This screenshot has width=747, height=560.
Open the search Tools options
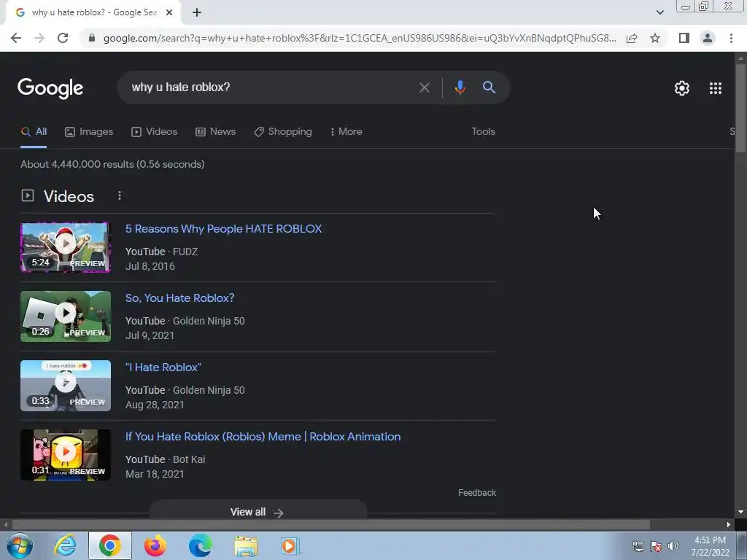pos(483,132)
